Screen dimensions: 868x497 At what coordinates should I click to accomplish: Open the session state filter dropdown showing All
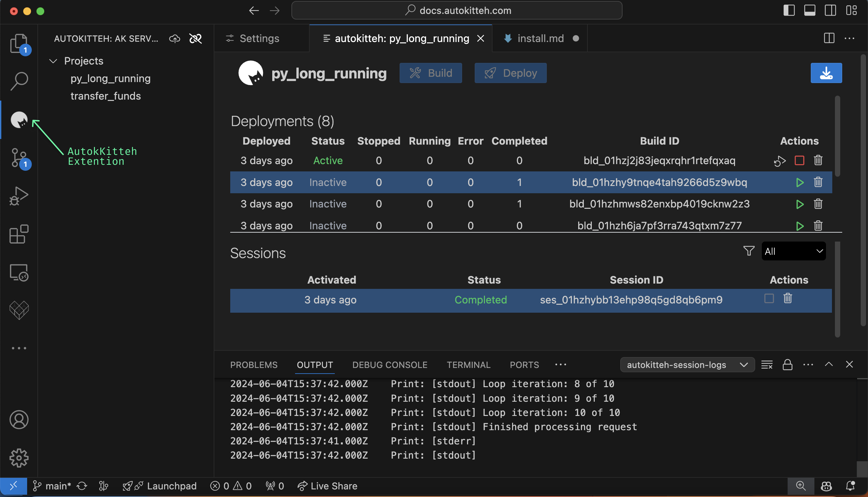click(x=793, y=251)
